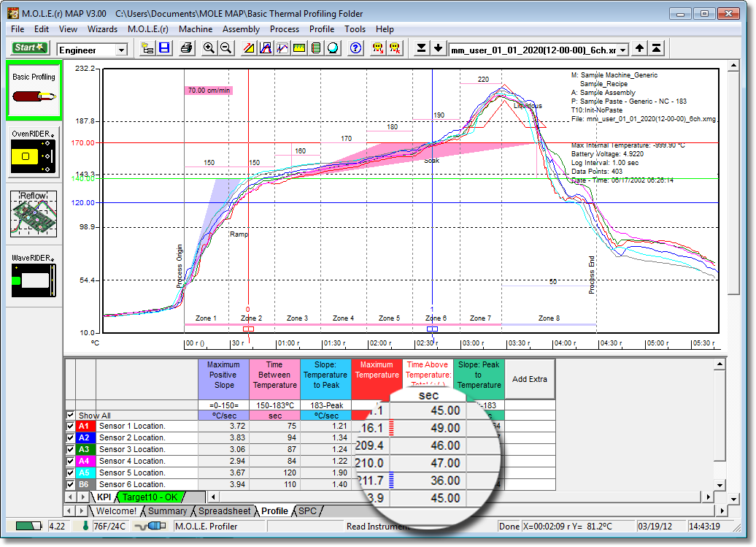Select the Basic Profiling environment

(x=34, y=91)
